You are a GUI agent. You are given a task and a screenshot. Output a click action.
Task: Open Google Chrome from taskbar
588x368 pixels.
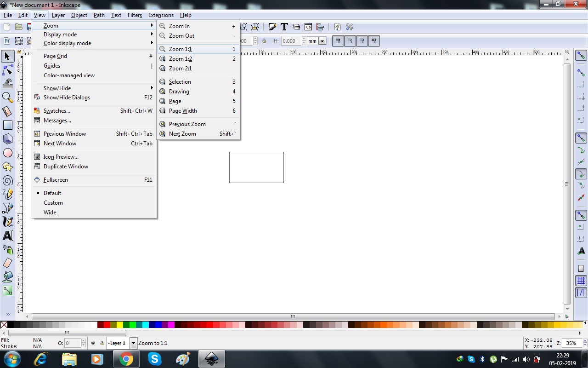pyautogui.click(x=126, y=359)
